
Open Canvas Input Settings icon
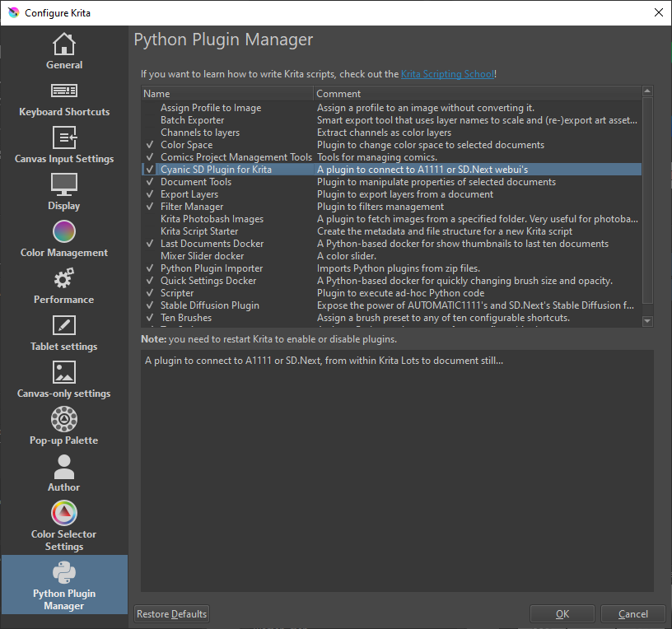(x=64, y=137)
